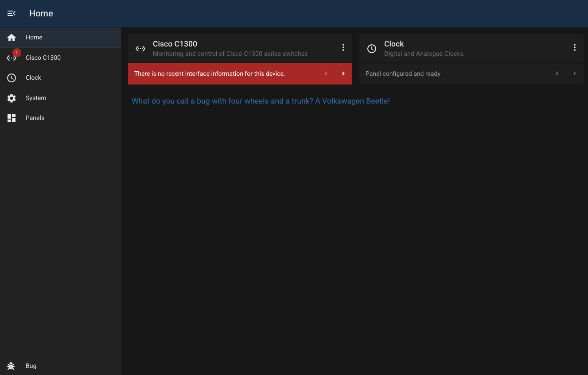Show previous Cisco C1300 status message

(326, 74)
